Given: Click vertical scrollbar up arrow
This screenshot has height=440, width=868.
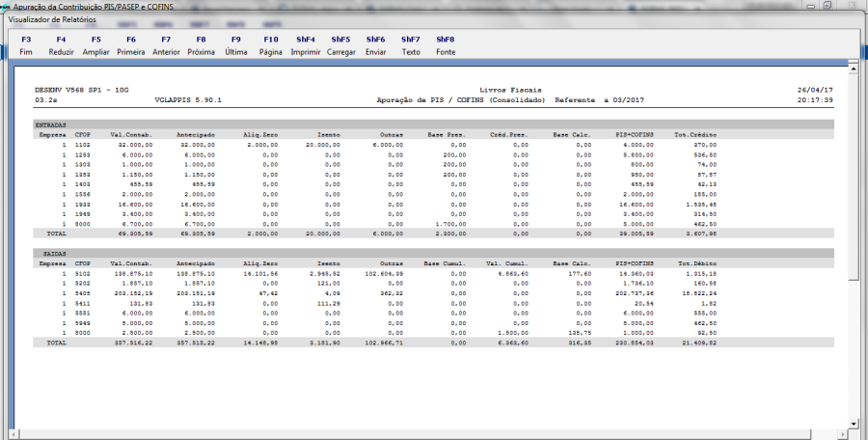Looking at the screenshot, I should [854, 69].
